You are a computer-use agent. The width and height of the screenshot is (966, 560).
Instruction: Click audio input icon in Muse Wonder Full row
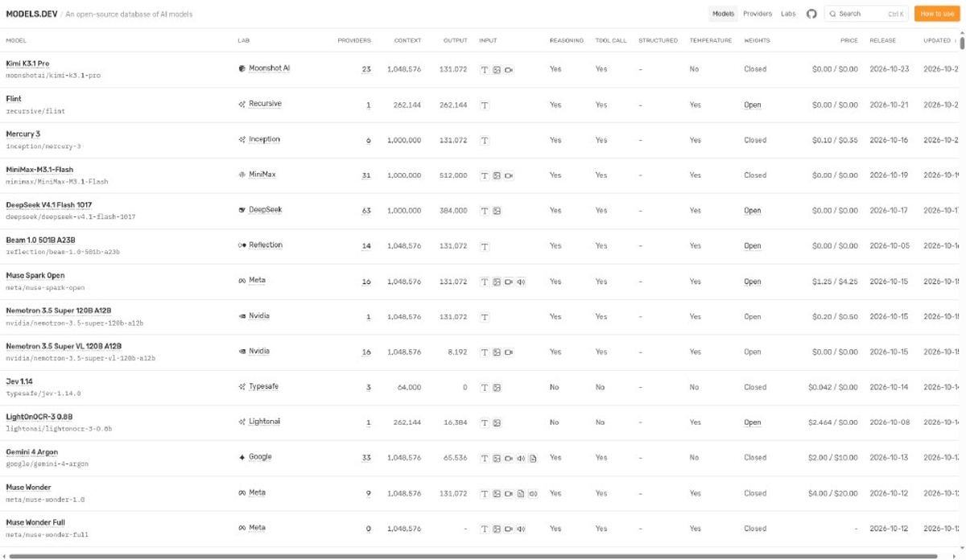point(521,529)
